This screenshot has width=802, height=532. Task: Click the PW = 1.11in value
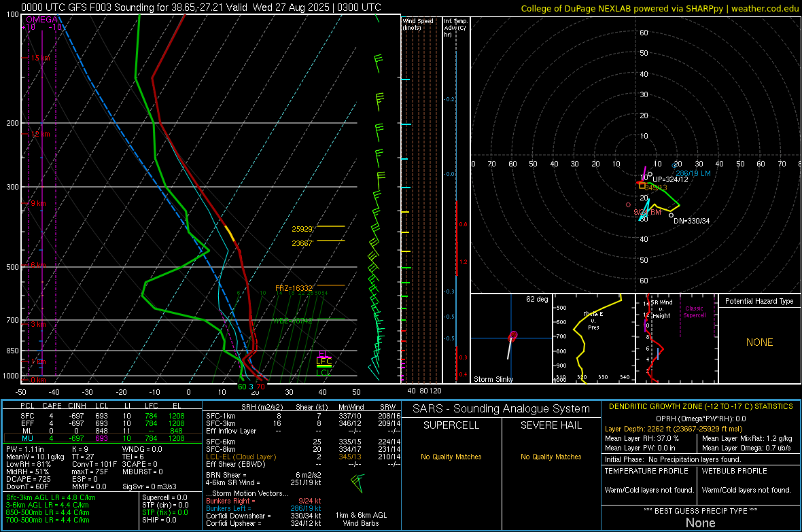[x=25, y=449]
